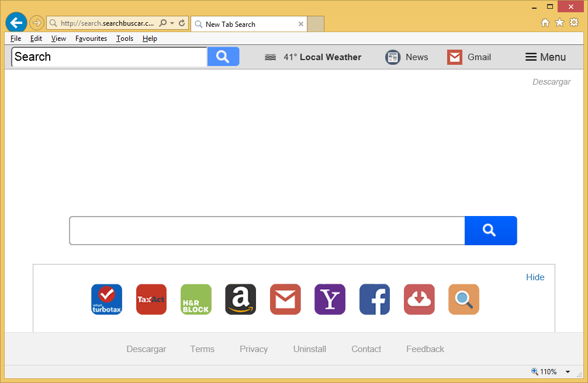Image resolution: width=588 pixels, height=383 pixels.
Task: Open the Favourites menu
Action: (x=91, y=39)
